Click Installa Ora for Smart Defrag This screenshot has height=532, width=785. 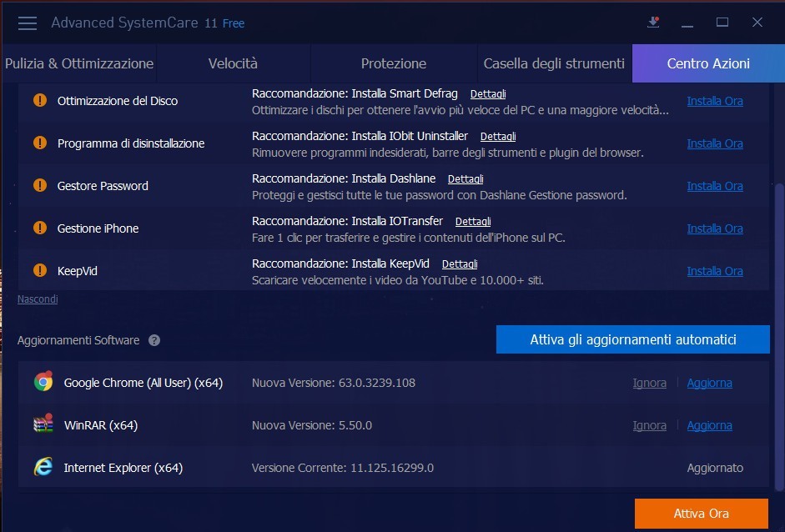(714, 101)
